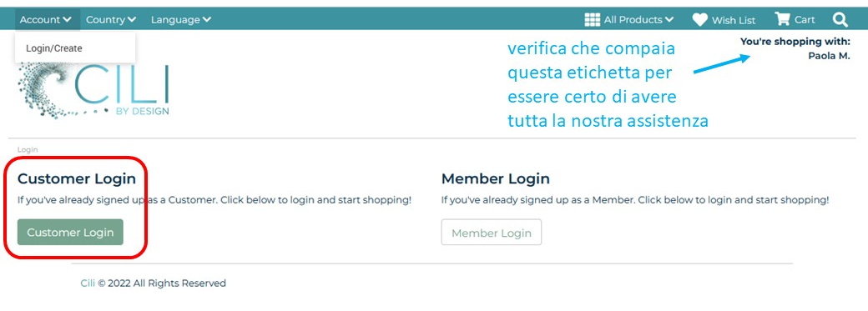The width and height of the screenshot is (868, 311).
Task: Click the Cart text label
Action: click(805, 20)
